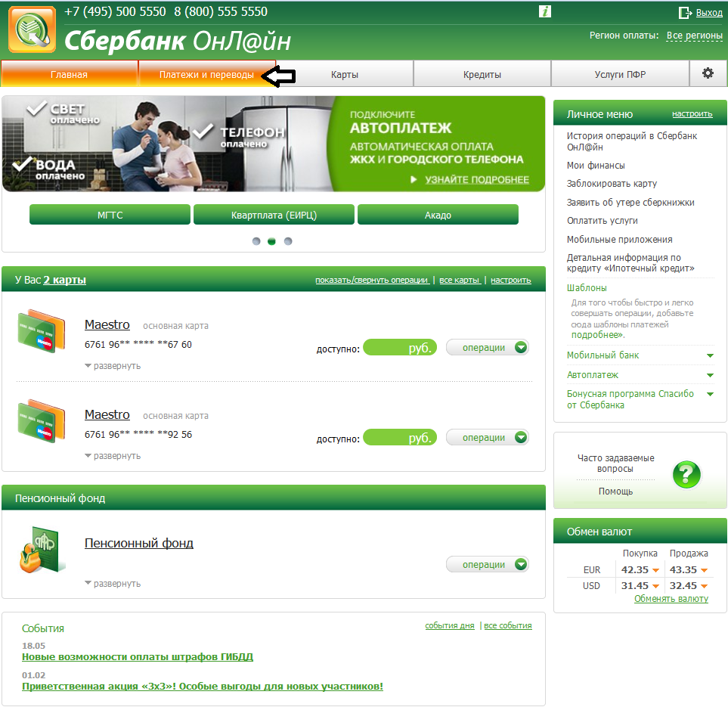This screenshot has width=728, height=707.
Task: Select first banner slide dot
Action: (x=256, y=241)
